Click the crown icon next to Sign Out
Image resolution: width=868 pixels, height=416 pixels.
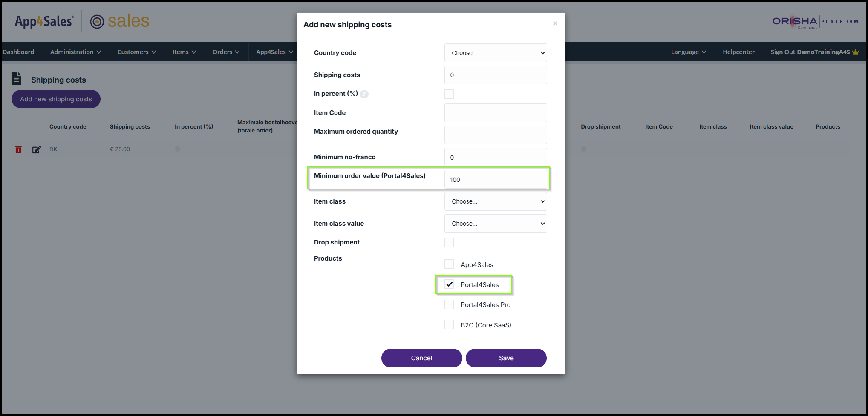855,52
